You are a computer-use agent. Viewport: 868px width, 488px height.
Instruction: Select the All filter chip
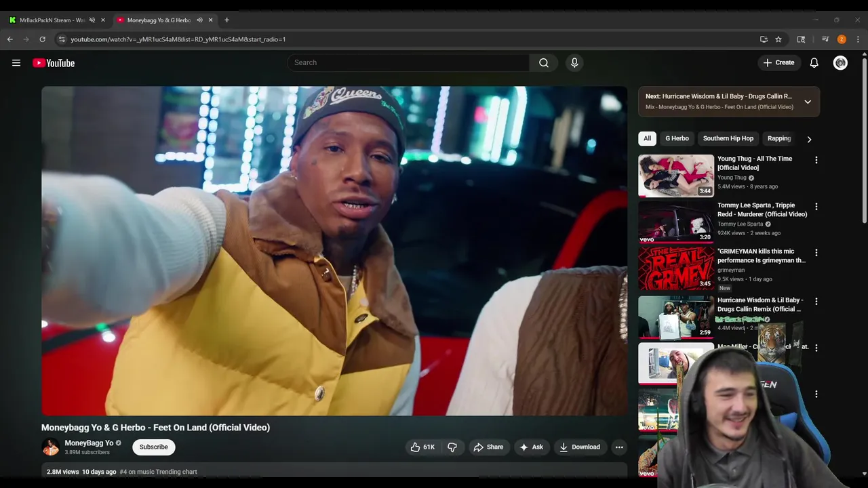648,139
